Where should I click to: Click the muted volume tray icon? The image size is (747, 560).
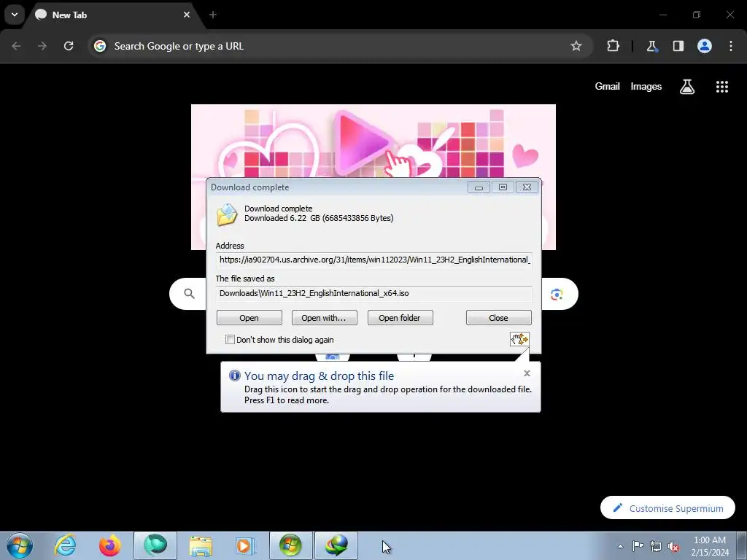(x=673, y=546)
